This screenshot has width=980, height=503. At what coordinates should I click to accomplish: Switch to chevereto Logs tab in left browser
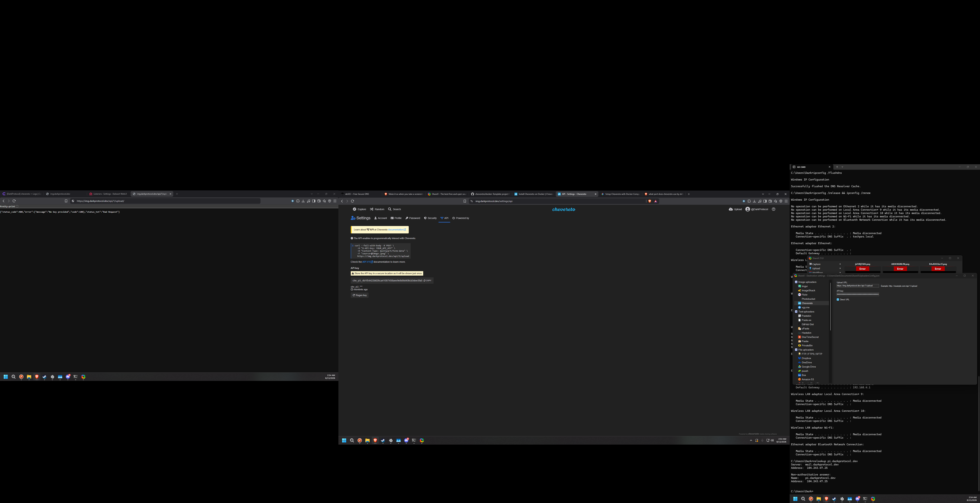(22, 194)
